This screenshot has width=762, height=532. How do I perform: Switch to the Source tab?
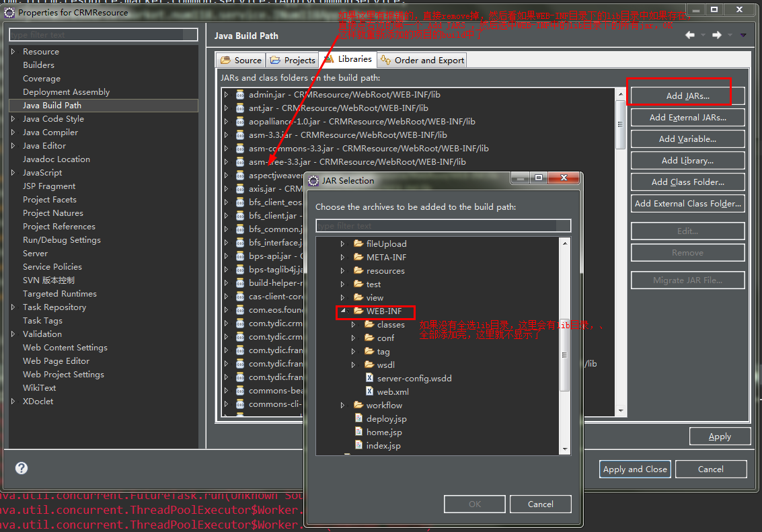click(241, 61)
